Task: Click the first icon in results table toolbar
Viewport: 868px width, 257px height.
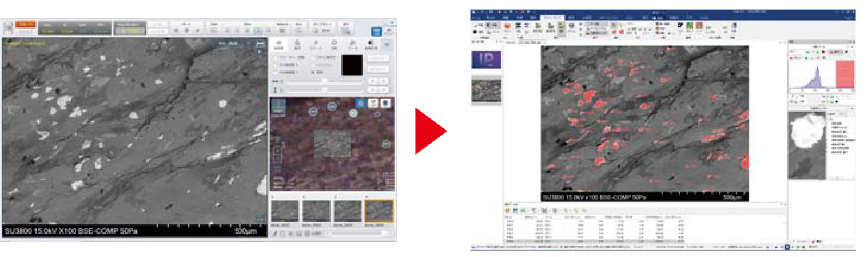Action: click(x=507, y=211)
